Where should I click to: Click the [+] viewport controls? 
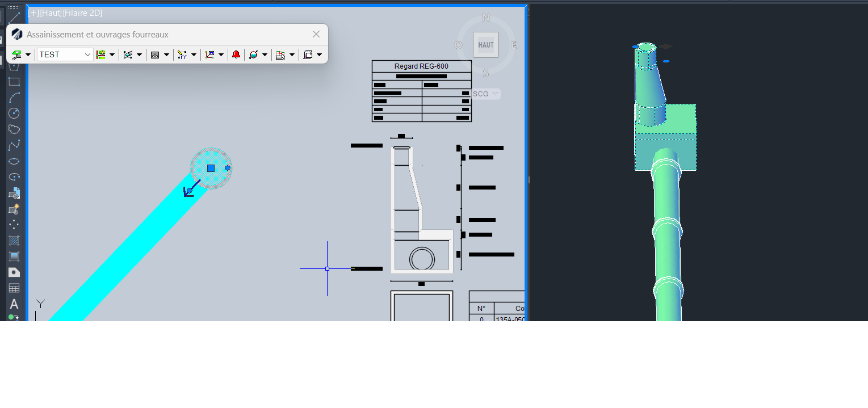coord(33,13)
